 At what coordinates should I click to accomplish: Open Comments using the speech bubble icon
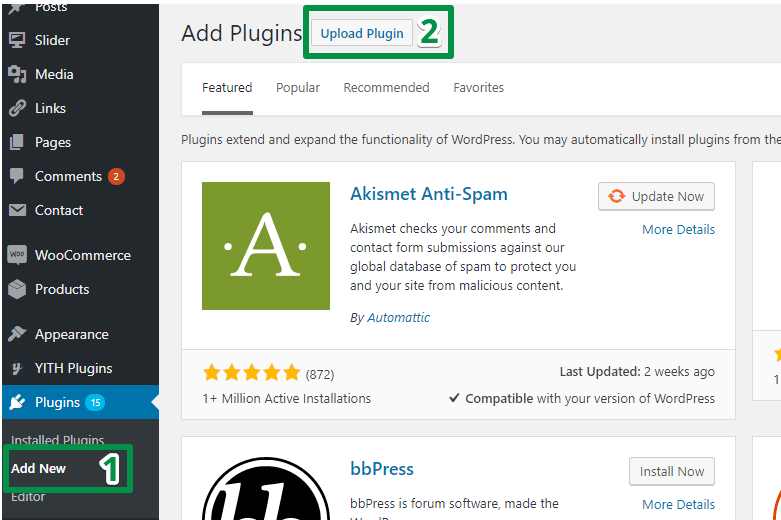(17, 176)
